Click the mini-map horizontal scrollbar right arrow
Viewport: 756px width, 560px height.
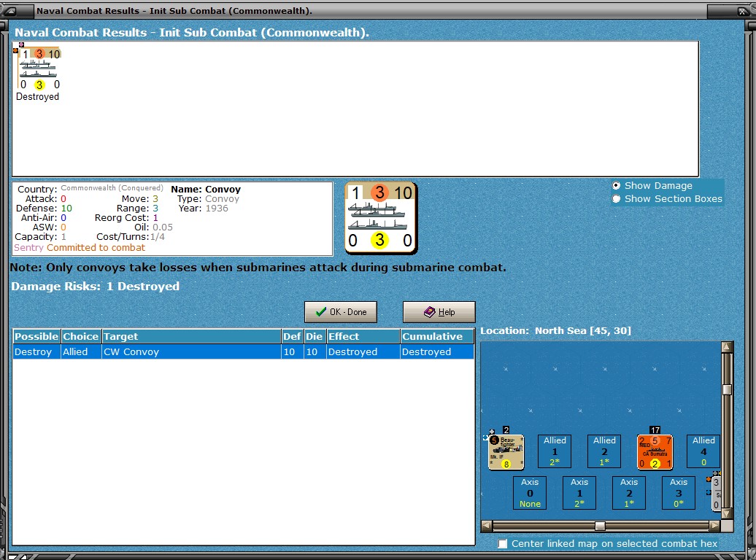click(715, 526)
